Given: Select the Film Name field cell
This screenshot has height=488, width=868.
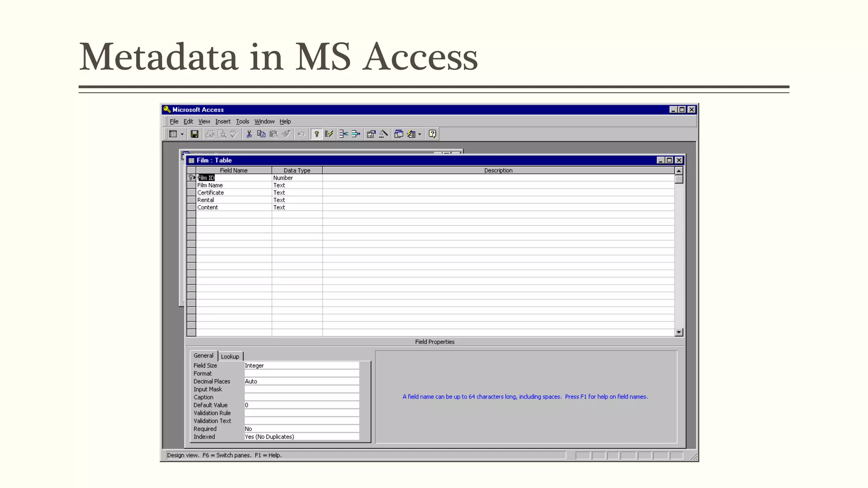Looking at the screenshot, I should (234, 185).
